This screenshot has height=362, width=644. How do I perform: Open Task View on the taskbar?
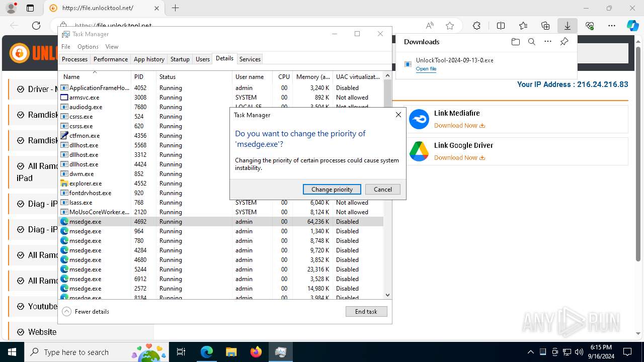click(182, 352)
